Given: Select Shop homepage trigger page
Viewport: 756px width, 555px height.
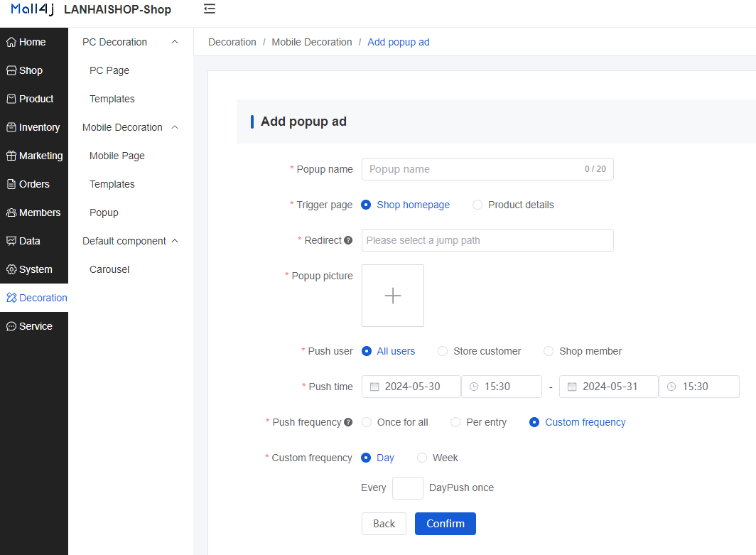Looking at the screenshot, I should [406, 205].
